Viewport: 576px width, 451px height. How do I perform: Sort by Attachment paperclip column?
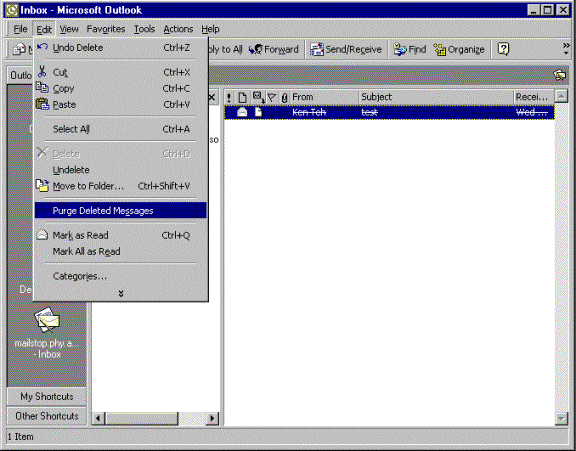284,97
